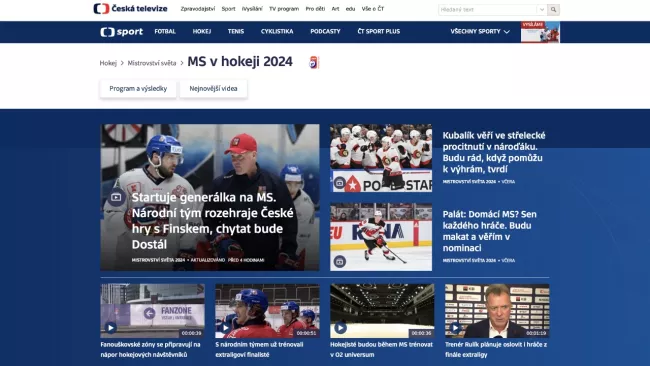
Task: Open Kubalík věří ve střelecké procitnutí article
Action: tap(494, 152)
